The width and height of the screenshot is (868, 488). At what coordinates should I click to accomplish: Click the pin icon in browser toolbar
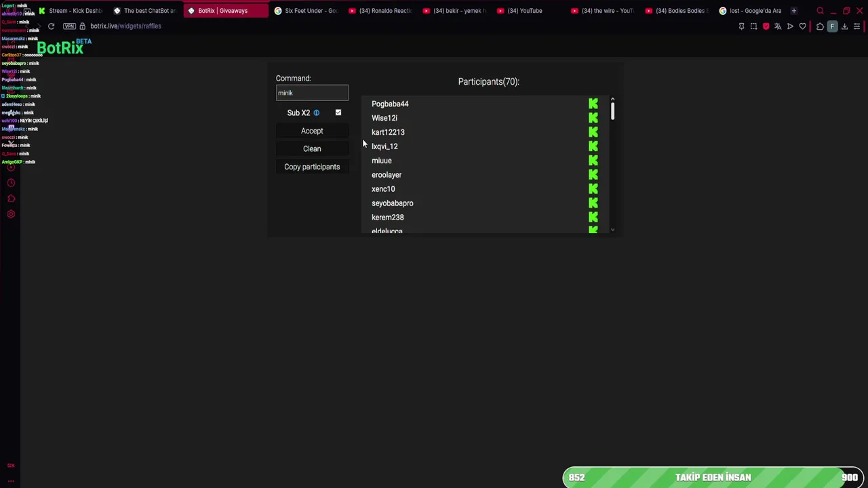pyautogui.click(x=741, y=26)
